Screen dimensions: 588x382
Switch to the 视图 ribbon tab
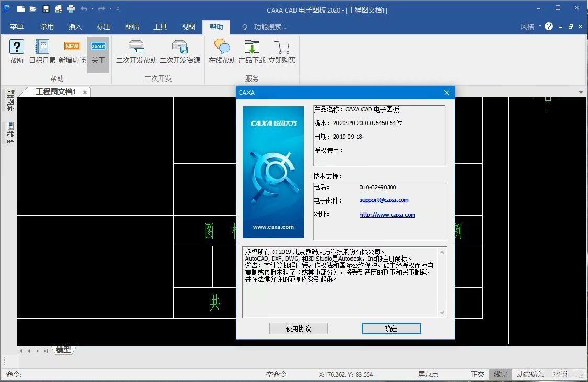tap(188, 27)
